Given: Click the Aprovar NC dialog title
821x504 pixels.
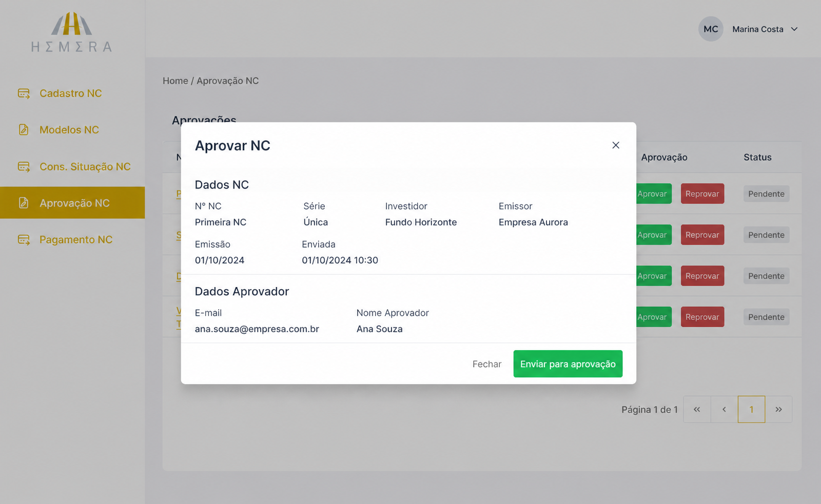Looking at the screenshot, I should 232,146.
